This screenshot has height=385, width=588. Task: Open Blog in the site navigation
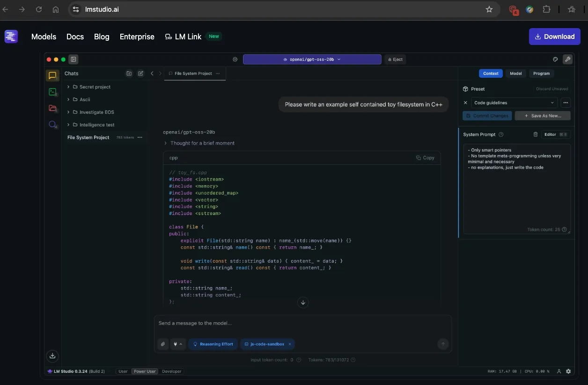pyautogui.click(x=102, y=37)
